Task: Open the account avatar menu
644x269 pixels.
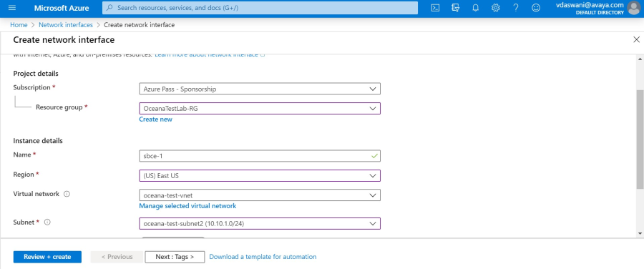Action: [x=635, y=8]
